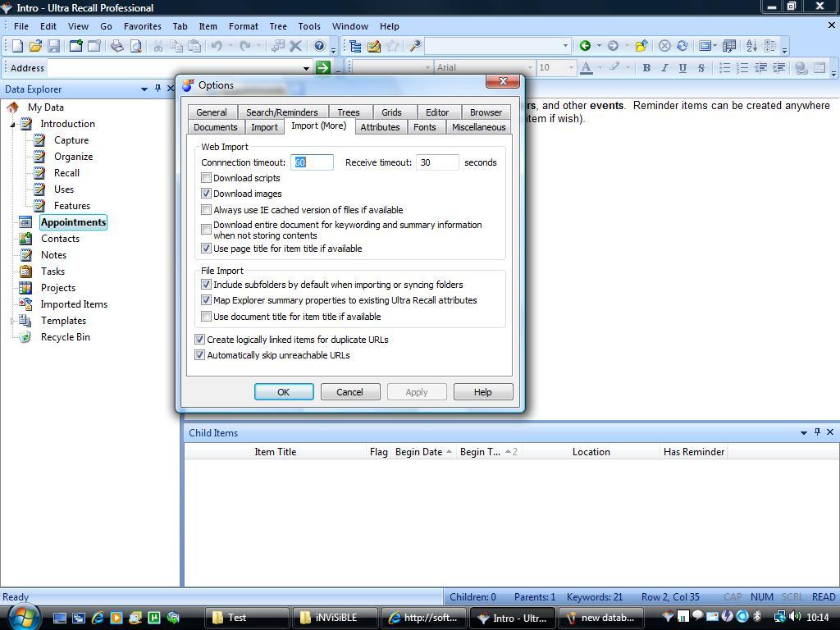Image resolution: width=840 pixels, height=630 pixels.
Task: Open Child Items pane menu arrow
Action: 804,432
